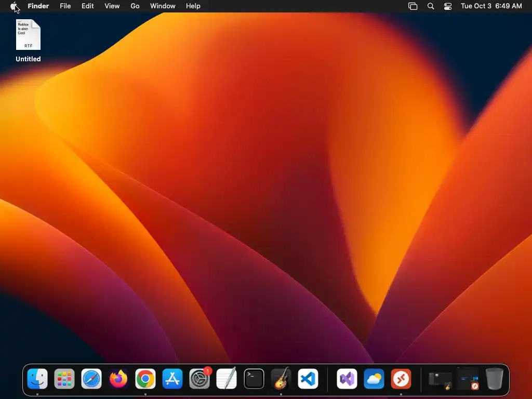Open Finder from the Dock
This screenshot has width=532, height=399.
[x=37, y=379]
